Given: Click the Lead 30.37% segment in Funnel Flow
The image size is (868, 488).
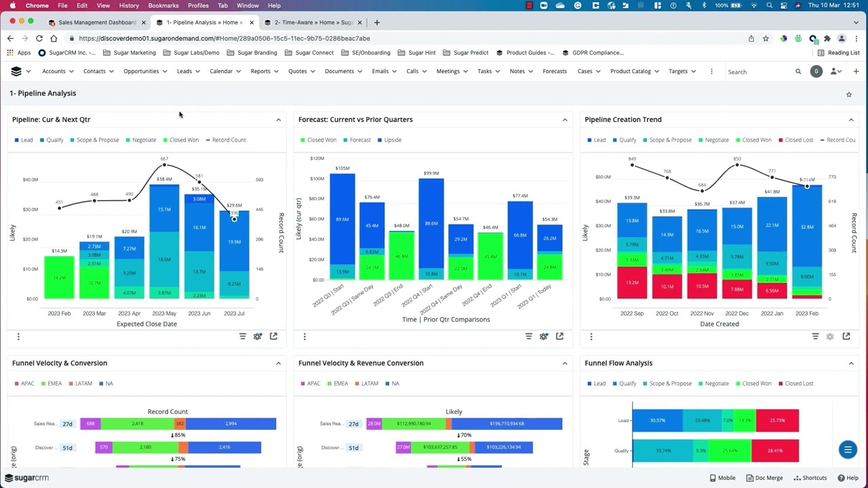Looking at the screenshot, I should point(657,420).
